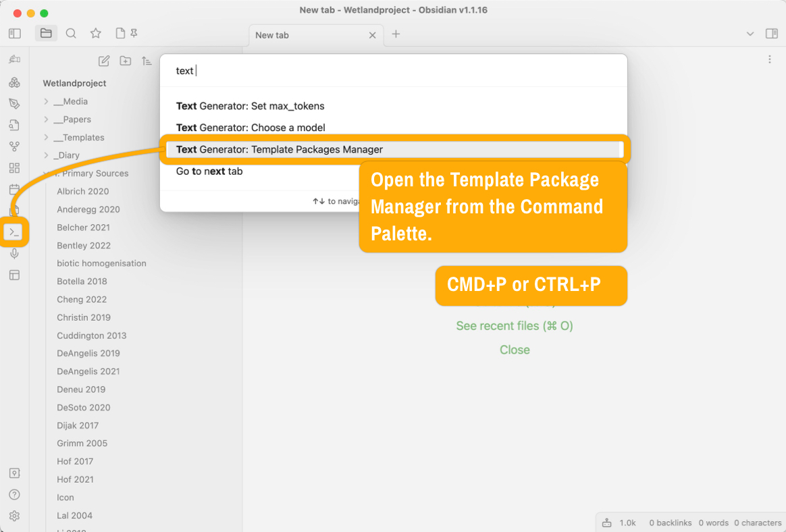Toggle the left sidebar
This screenshot has height=532, width=786.
point(15,34)
